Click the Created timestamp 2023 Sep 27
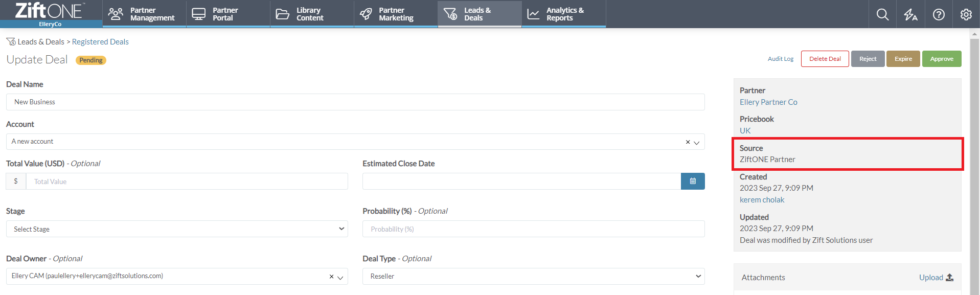Viewport: 980px width, 295px height. (x=777, y=188)
